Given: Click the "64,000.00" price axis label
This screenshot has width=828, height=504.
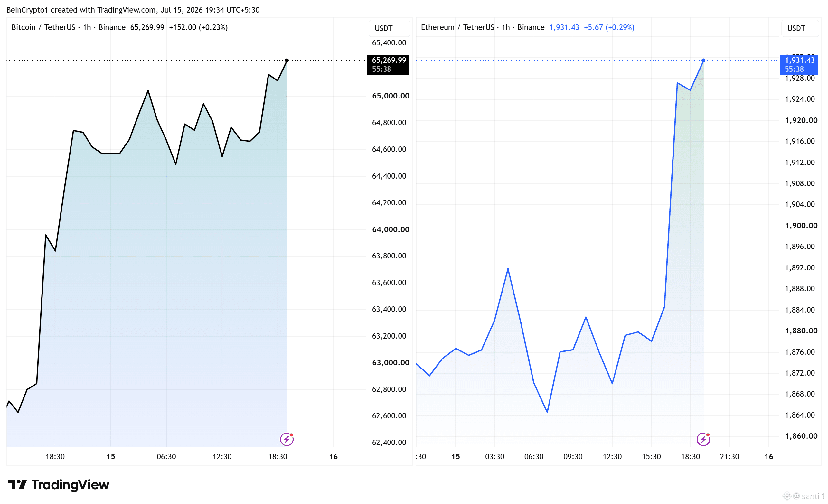Looking at the screenshot, I should 391,229.
